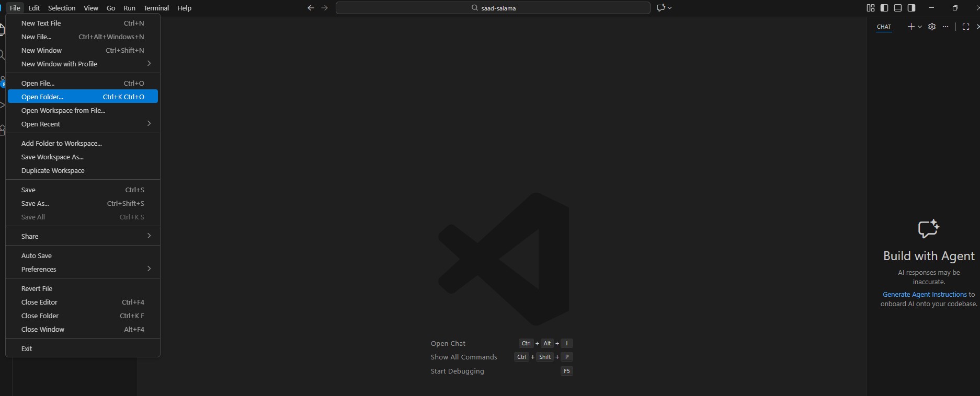Choose Duplicate Workspace
Screen dimensions: 980x396
point(83,170)
